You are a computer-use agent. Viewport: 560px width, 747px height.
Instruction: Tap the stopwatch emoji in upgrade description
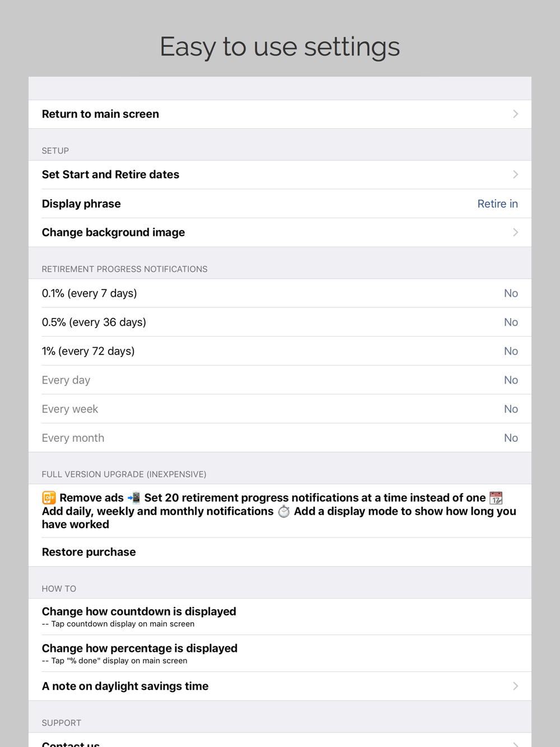pos(284,511)
